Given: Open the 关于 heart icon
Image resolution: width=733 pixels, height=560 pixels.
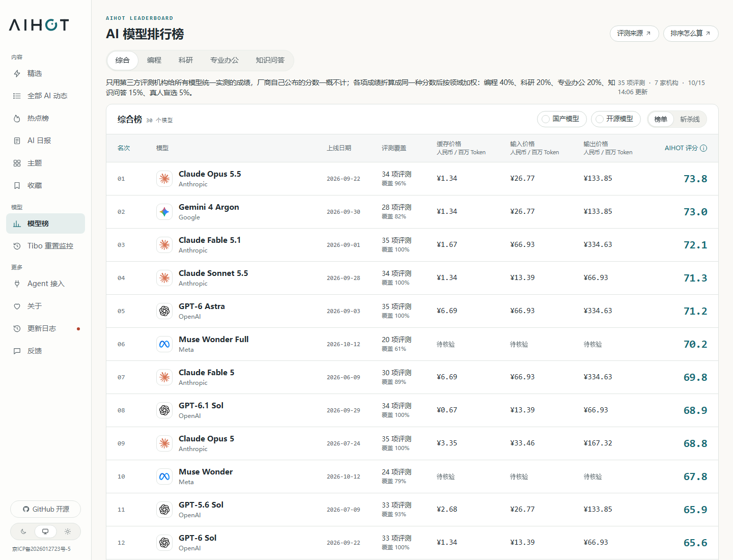Looking at the screenshot, I should pos(17,306).
